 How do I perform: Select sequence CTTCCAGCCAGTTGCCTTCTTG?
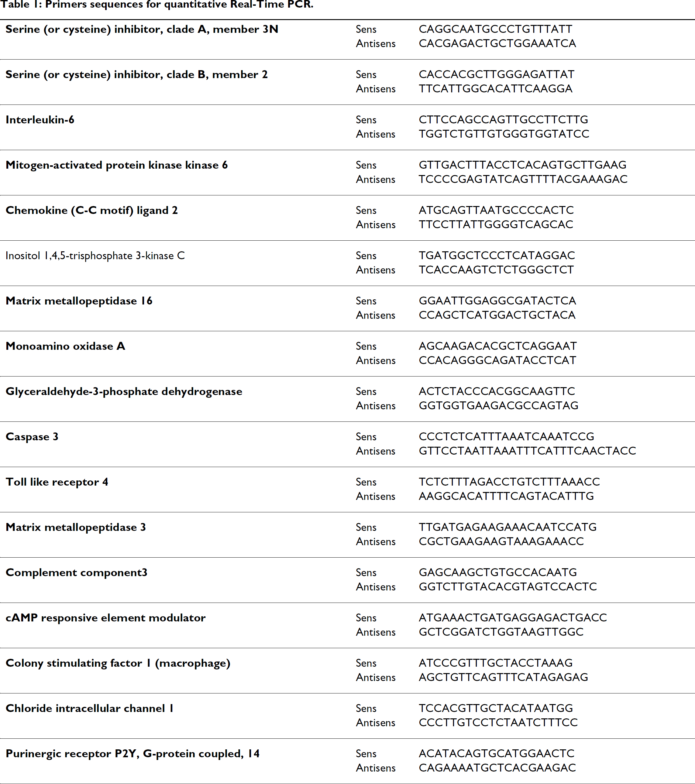(503, 120)
